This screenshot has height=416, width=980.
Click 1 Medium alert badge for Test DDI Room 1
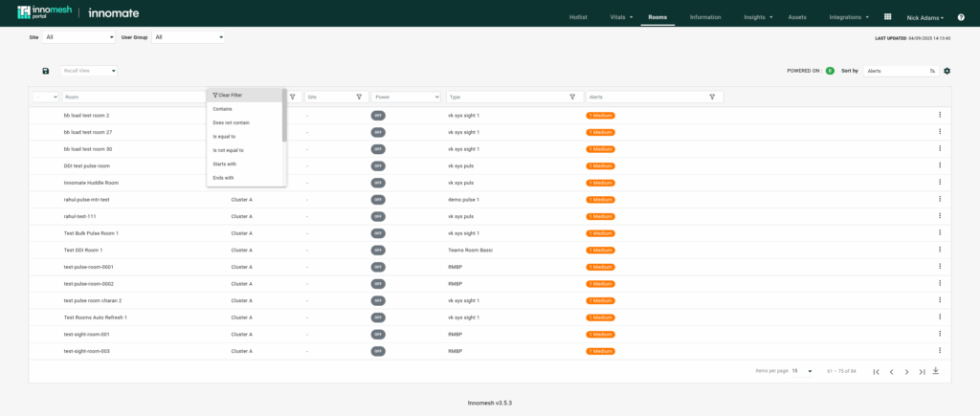(x=601, y=251)
